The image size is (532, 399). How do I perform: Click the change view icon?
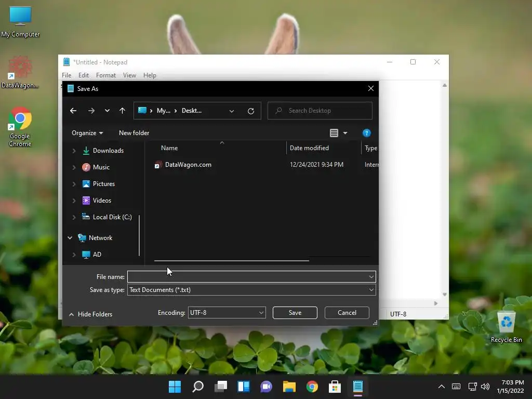tap(334, 133)
